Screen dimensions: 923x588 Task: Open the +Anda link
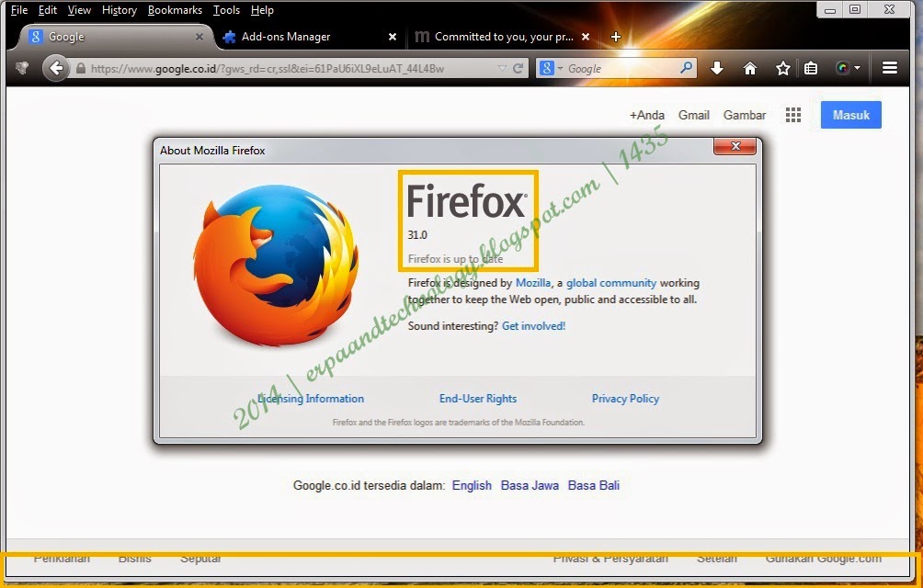click(647, 115)
